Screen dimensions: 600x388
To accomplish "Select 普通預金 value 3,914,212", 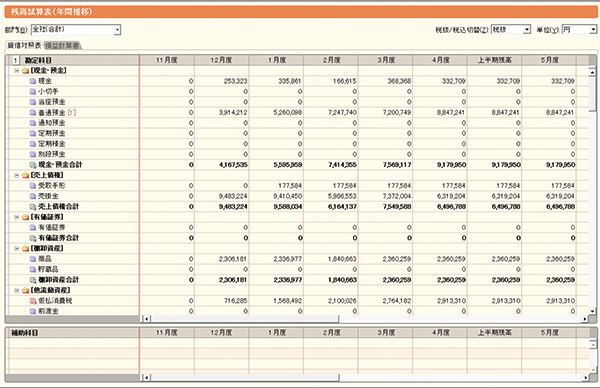I will coord(233,112).
